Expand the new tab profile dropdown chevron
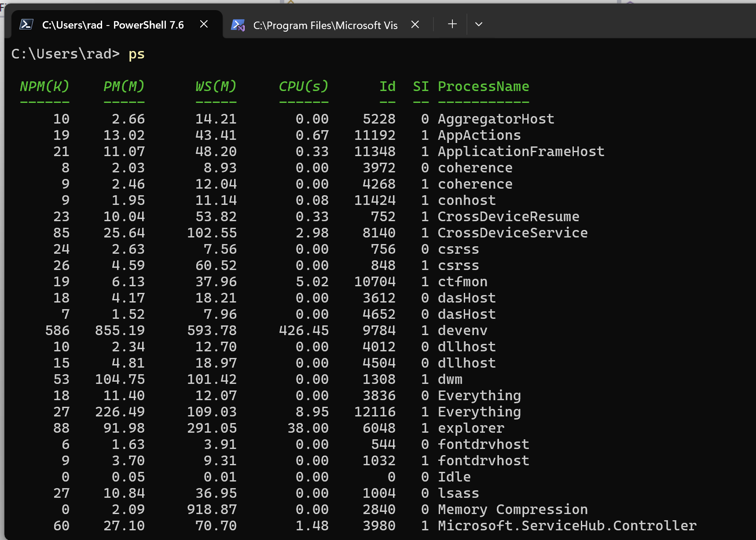 click(479, 24)
